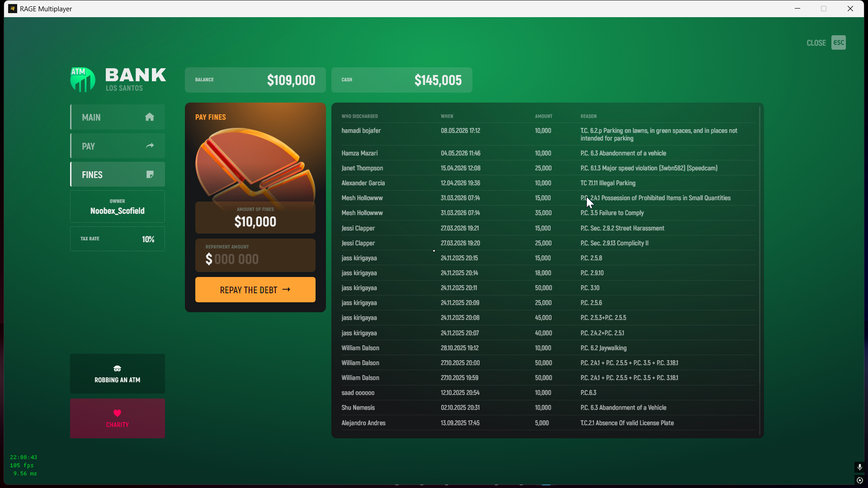Close the bank interface via CLOSE
The height and width of the screenshot is (488, 868).
816,43
